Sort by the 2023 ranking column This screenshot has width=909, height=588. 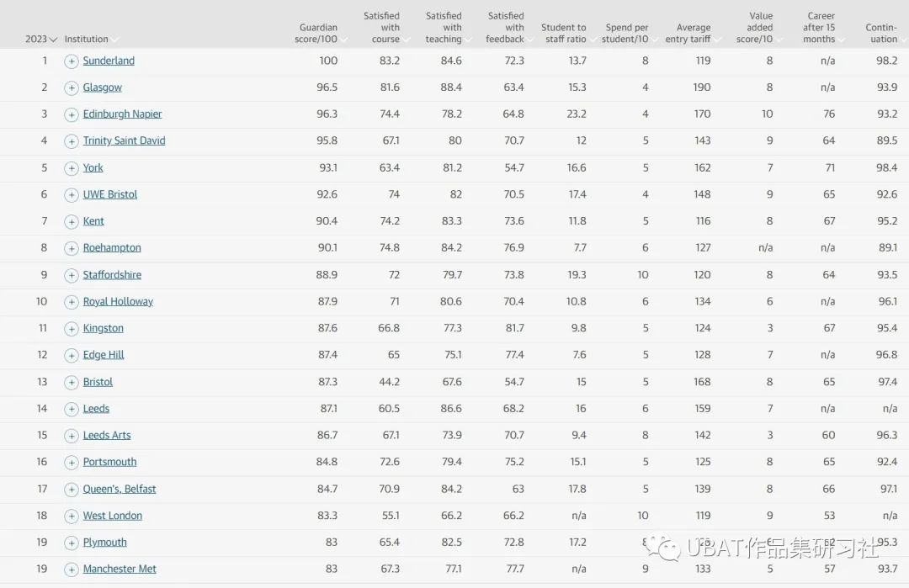pos(41,39)
